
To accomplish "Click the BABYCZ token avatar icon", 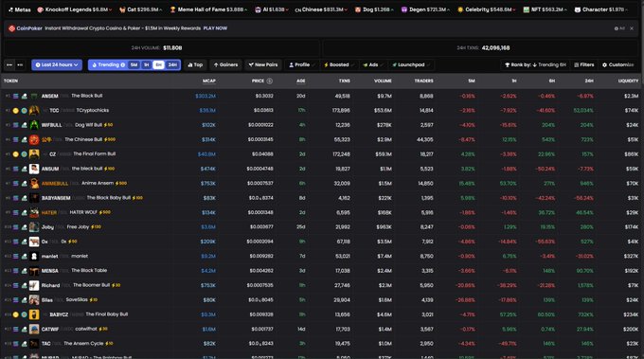I will [34, 314].
